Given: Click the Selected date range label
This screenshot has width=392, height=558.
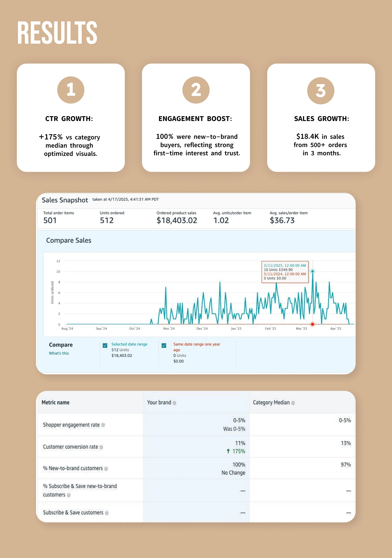Looking at the screenshot, I should [x=129, y=344].
